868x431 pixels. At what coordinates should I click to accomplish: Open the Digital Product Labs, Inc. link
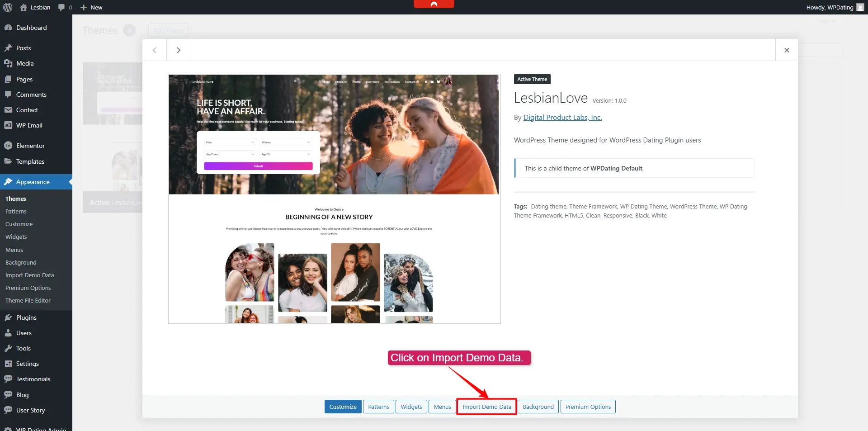click(x=562, y=118)
